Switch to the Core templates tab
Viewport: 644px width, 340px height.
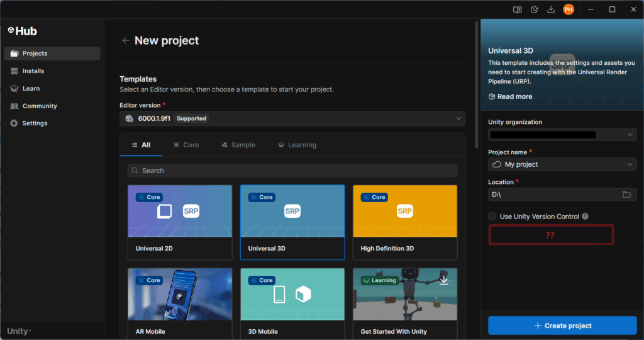(x=186, y=145)
